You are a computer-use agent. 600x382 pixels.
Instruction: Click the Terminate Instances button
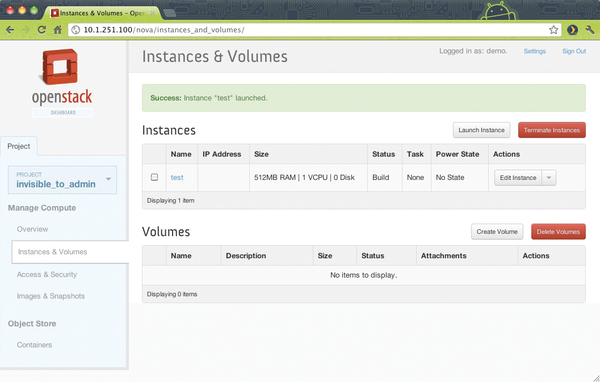[x=552, y=130]
